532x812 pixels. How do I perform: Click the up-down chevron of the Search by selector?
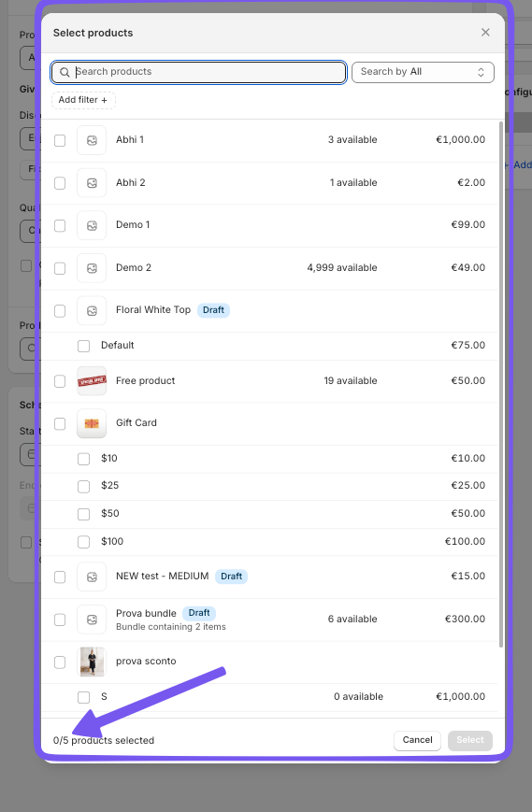click(x=481, y=72)
